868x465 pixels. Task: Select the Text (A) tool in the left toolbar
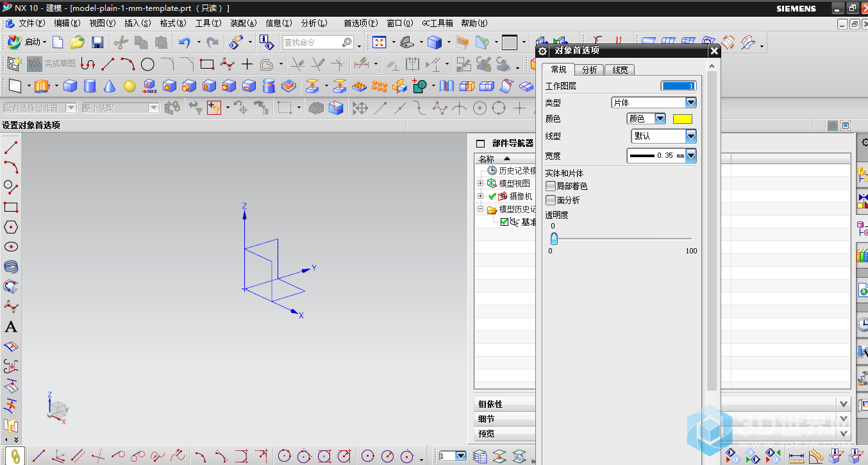tap(11, 327)
